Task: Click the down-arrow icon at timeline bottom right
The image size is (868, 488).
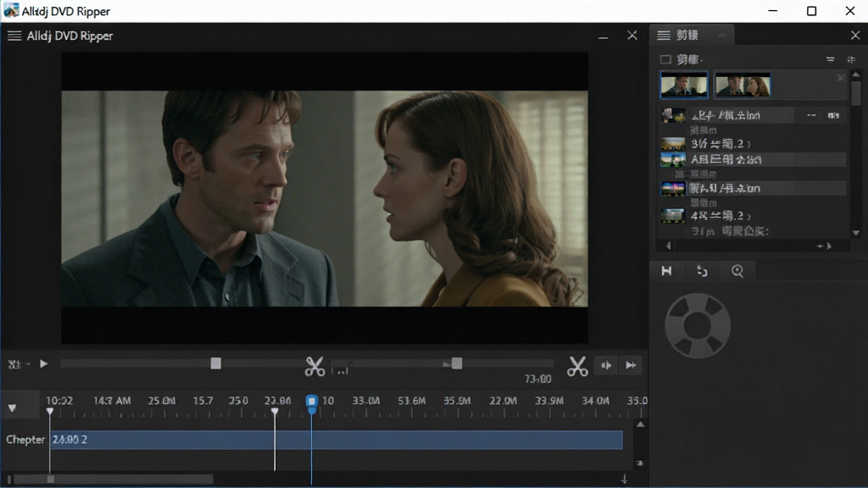Action: [x=624, y=480]
